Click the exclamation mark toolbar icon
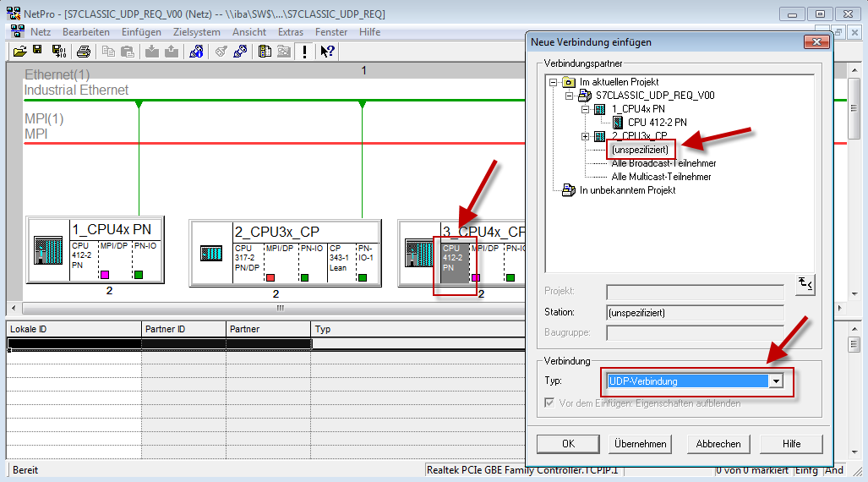Viewport: 868px width, 482px height. 304,52
